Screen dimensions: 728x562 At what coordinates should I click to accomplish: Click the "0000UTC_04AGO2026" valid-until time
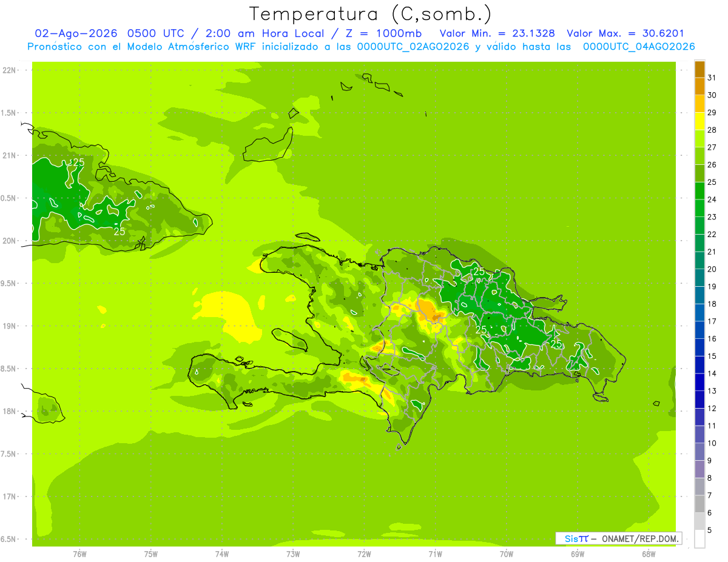point(639,47)
